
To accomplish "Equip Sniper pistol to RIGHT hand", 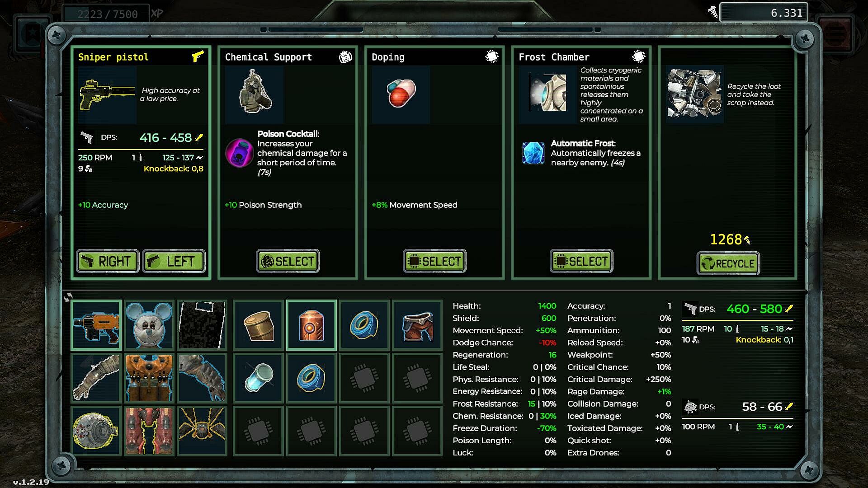I will click(x=108, y=261).
